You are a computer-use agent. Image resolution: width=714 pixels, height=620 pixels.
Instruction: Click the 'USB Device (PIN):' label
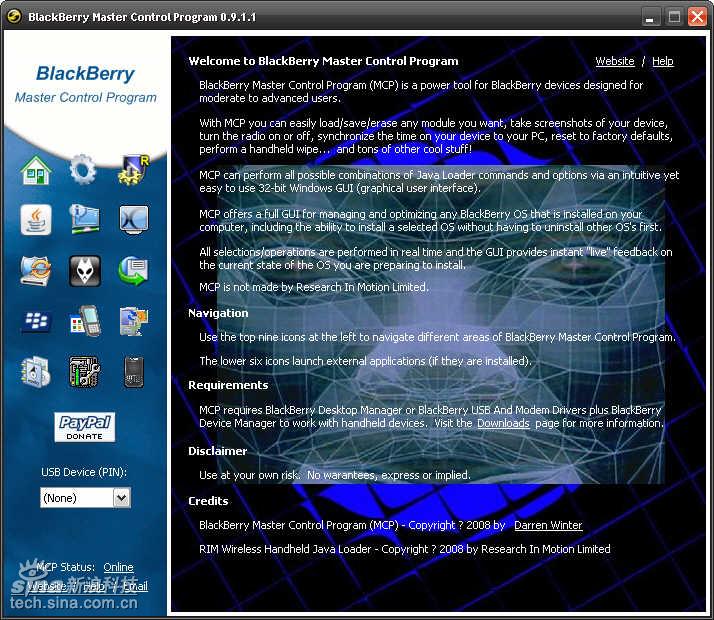pos(84,473)
